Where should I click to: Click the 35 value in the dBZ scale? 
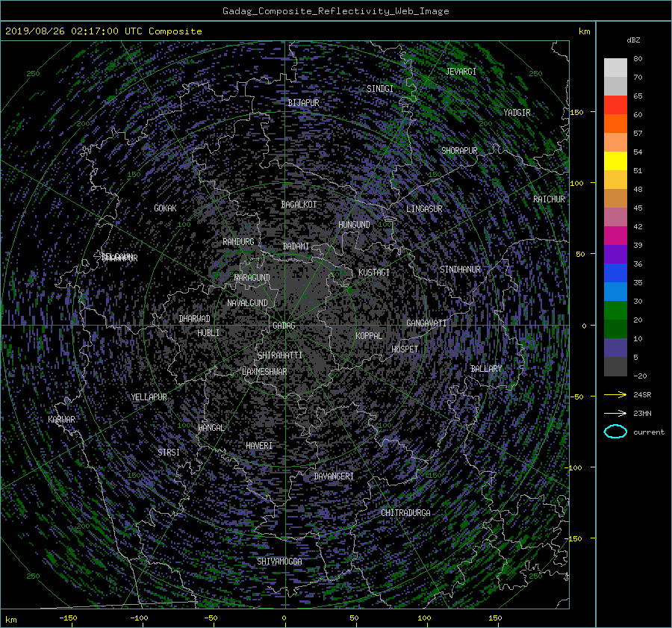tap(638, 282)
